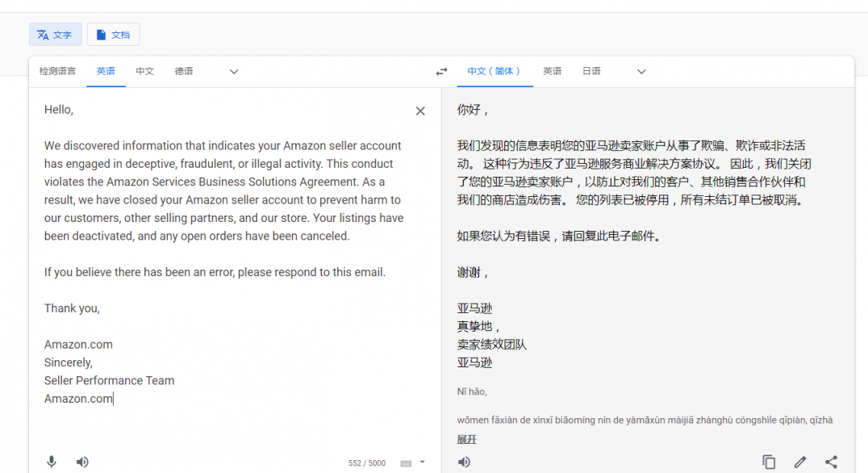Expand the target language dropdown arrow
Screen dimensions: 868x473
coord(641,72)
